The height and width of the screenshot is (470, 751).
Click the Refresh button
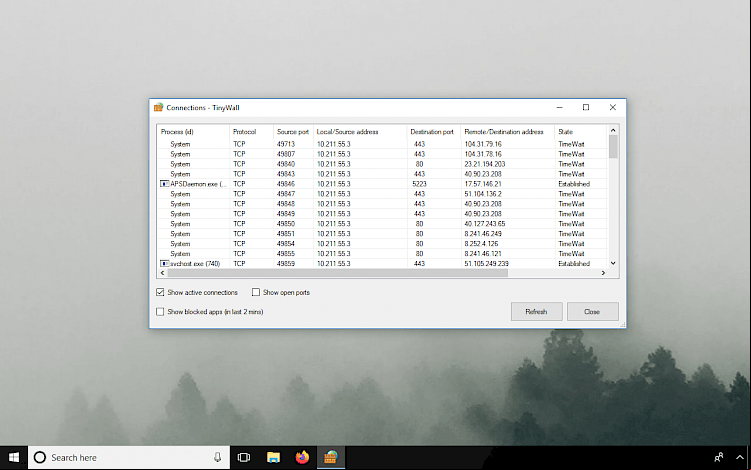(536, 311)
